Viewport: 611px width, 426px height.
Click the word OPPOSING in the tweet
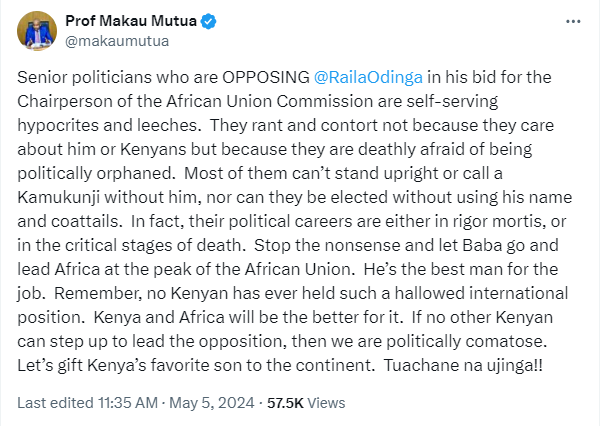pos(266,77)
